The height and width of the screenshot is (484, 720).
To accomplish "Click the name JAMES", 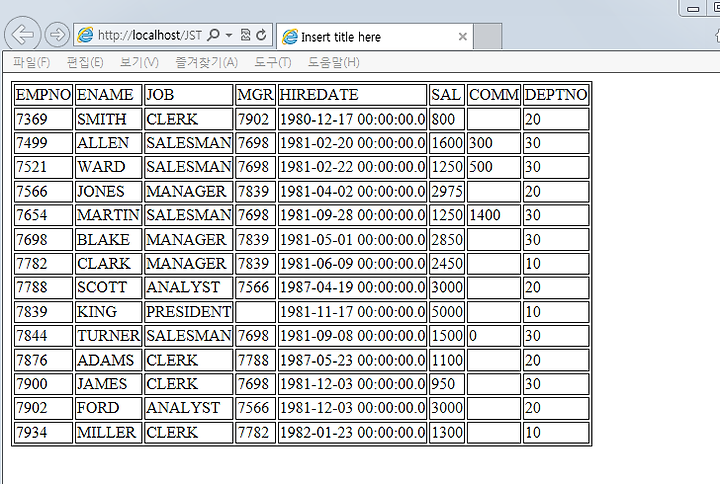I will 102,384.
